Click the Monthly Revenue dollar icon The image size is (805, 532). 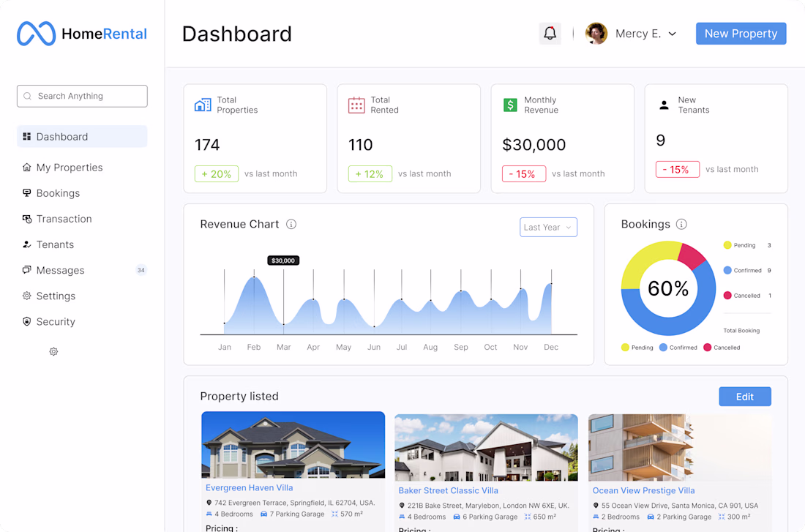point(510,105)
